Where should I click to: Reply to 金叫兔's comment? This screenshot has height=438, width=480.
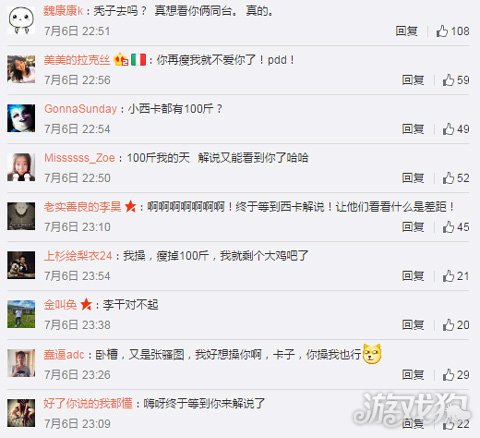413,325
